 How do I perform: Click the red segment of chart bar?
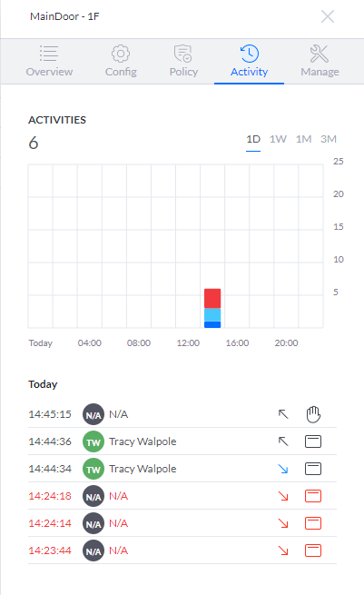coord(212,298)
